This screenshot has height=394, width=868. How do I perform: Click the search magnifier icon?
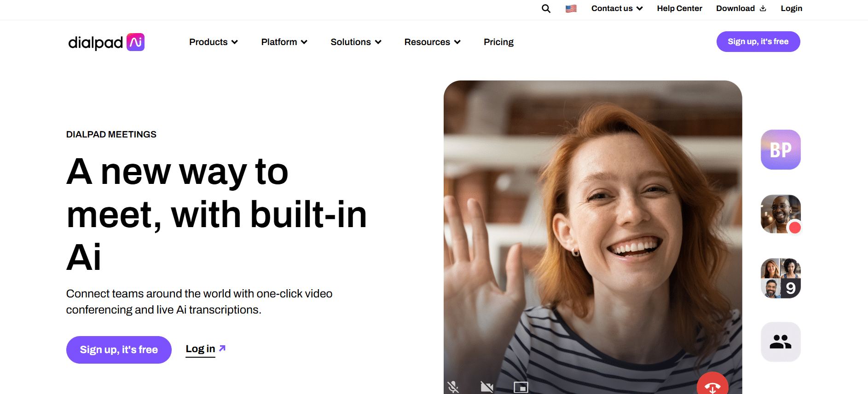[546, 8]
